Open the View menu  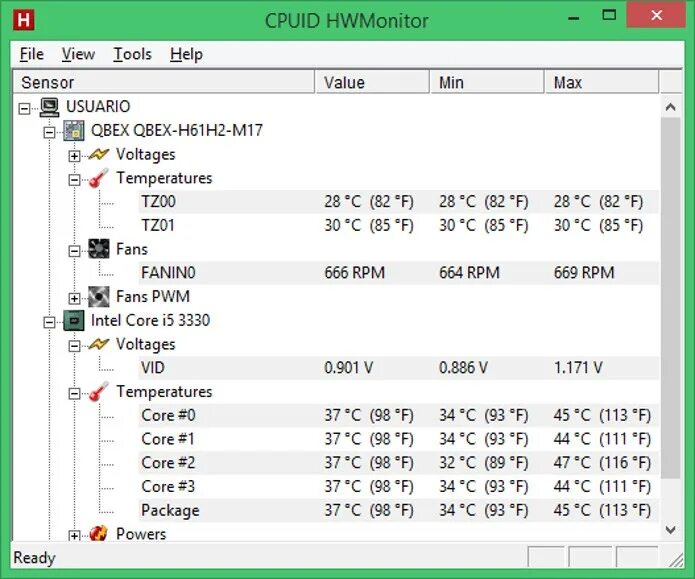pyautogui.click(x=78, y=54)
